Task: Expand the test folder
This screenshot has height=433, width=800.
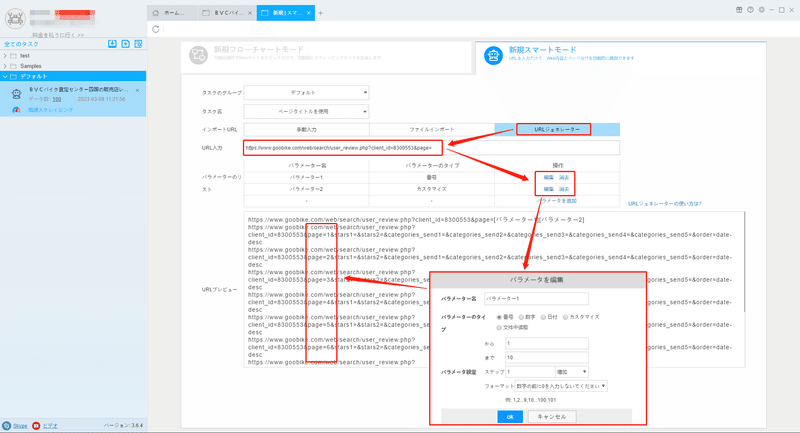Action: click(5, 56)
